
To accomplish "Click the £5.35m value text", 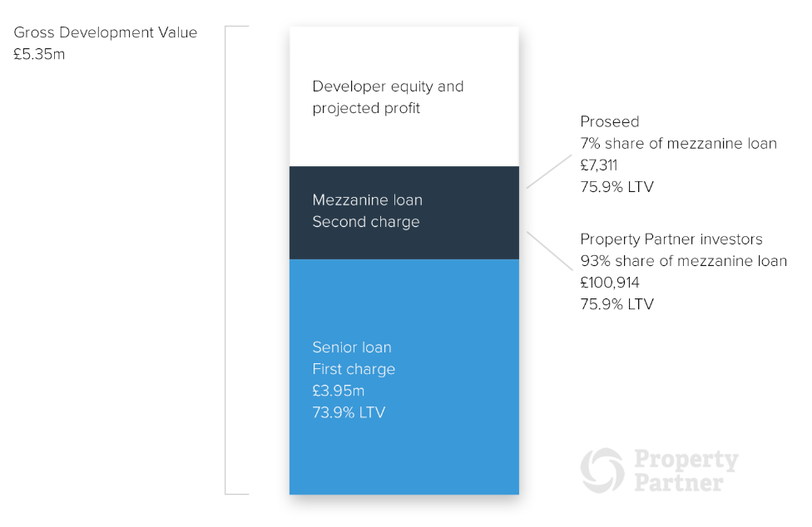I will (39, 55).
